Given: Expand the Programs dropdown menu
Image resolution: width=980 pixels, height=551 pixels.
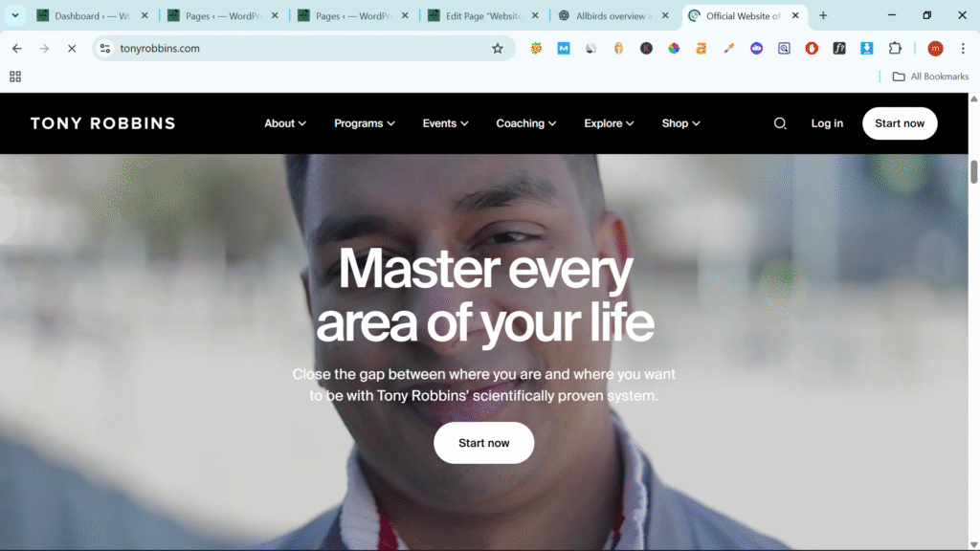Looking at the screenshot, I should (x=365, y=123).
